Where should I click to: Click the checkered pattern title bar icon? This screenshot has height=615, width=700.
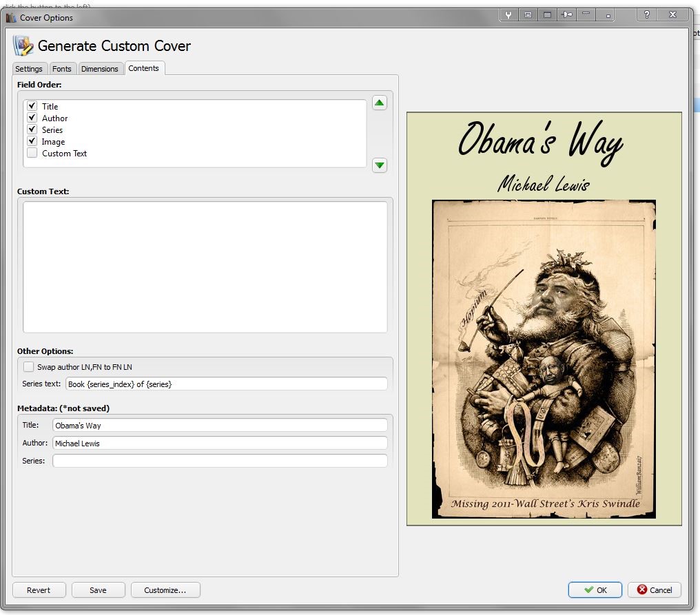click(548, 14)
